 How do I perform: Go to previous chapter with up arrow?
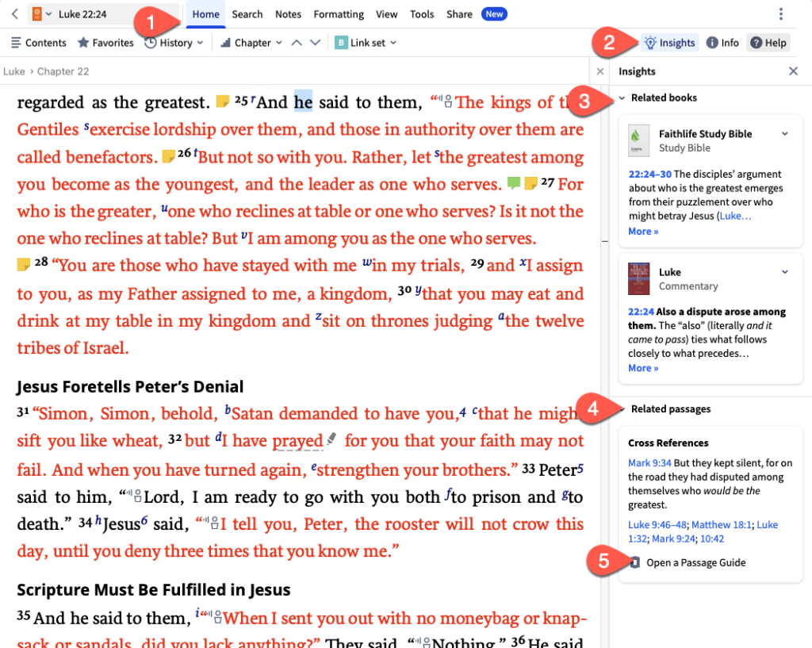coord(297,43)
